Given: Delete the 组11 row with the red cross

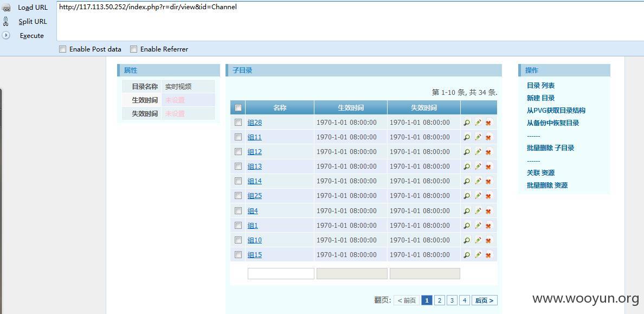Looking at the screenshot, I should [x=488, y=137].
